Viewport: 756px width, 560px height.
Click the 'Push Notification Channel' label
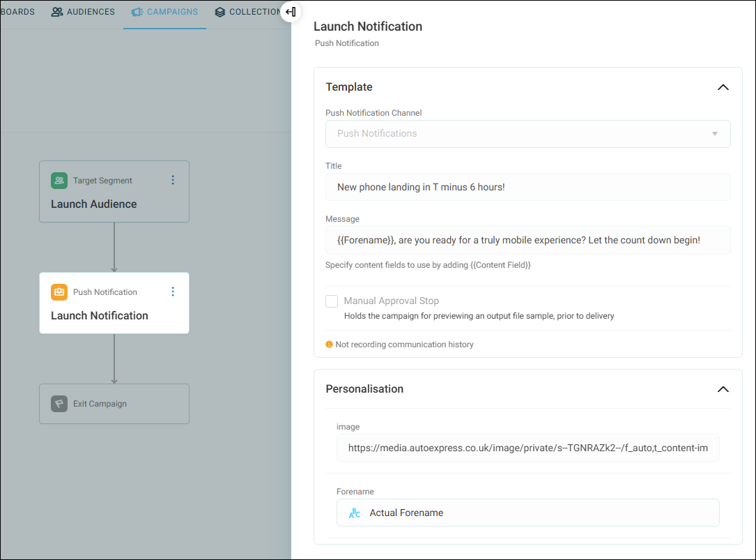(373, 113)
